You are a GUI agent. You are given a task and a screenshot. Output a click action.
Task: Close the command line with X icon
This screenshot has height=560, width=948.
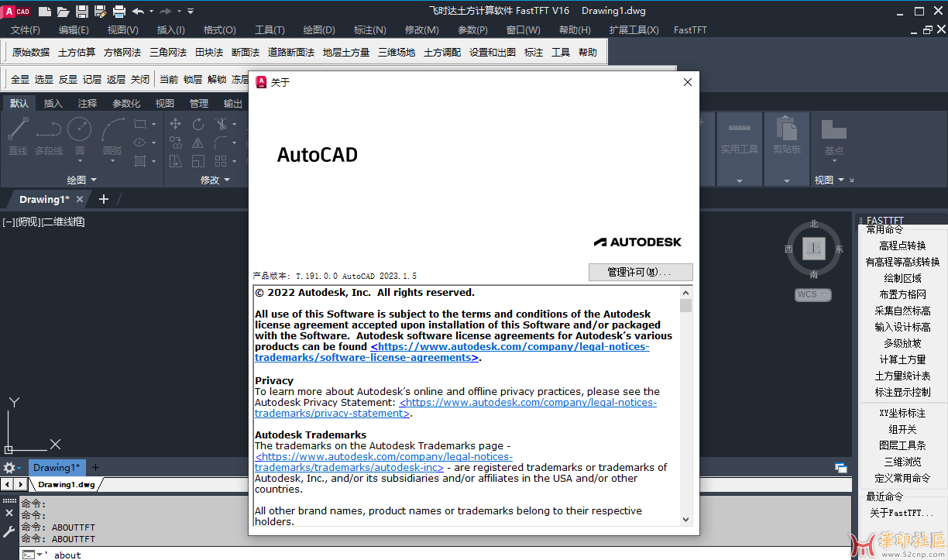(9, 513)
